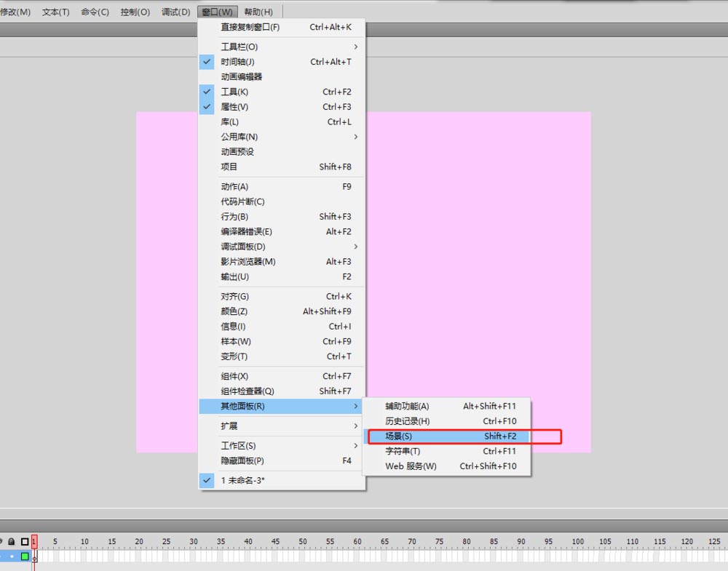The image size is (728, 571).
Task: Open the 库(L) panel
Action: pos(282,122)
